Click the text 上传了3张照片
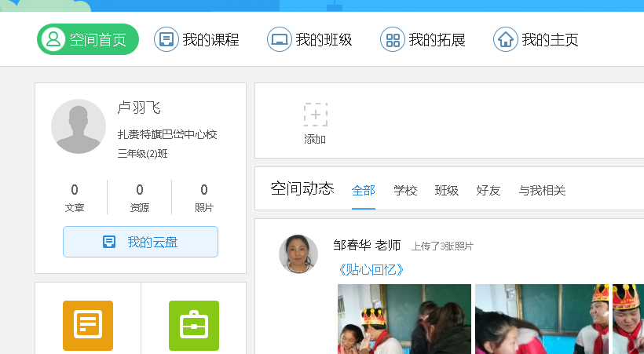The height and width of the screenshot is (354, 644). point(443,246)
